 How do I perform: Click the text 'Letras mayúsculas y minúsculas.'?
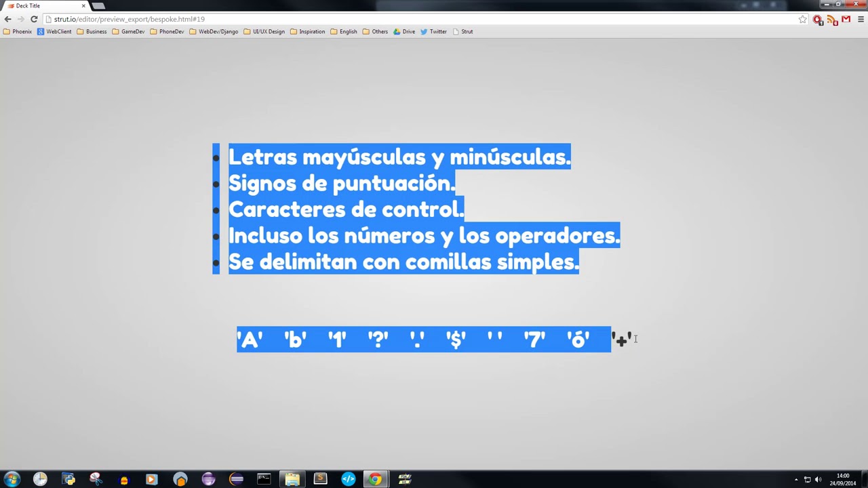click(x=399, y=157)
